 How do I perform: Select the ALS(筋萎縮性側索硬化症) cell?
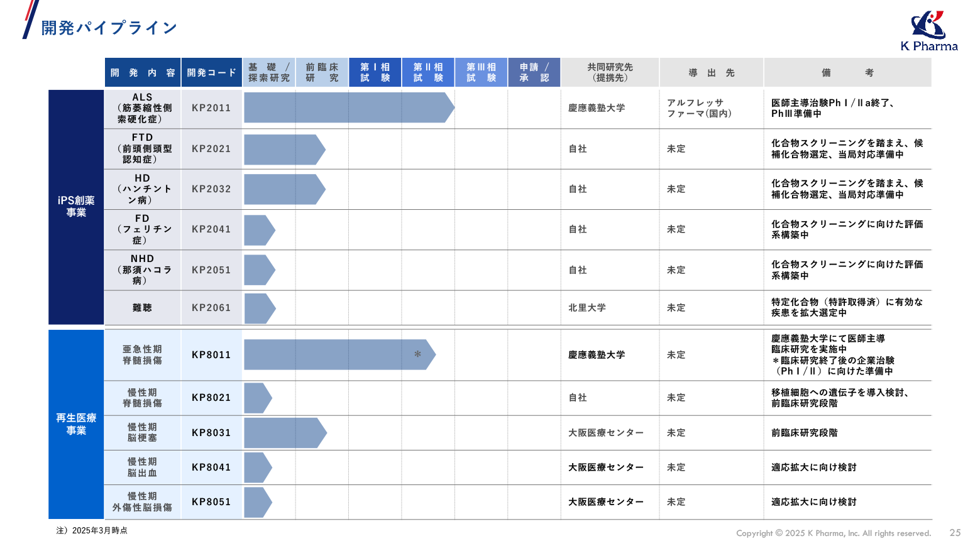(143, 108)
